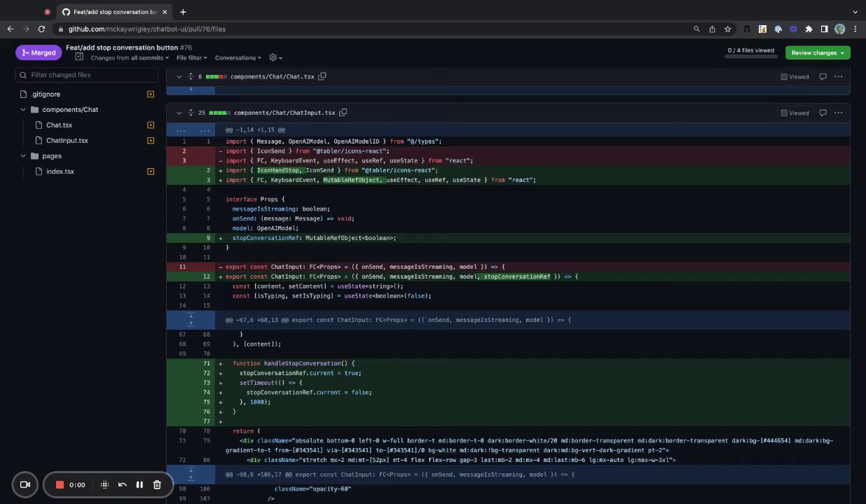Open the Conversations dropdown
This screenshot has height=504, width=866.
[x=238, y=57]
